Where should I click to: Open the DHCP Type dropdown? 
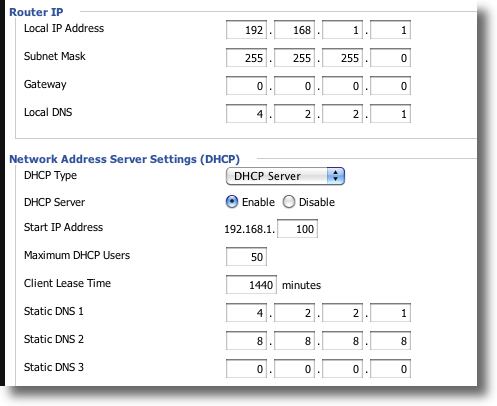pyautogui.click(x=285, y=176)
